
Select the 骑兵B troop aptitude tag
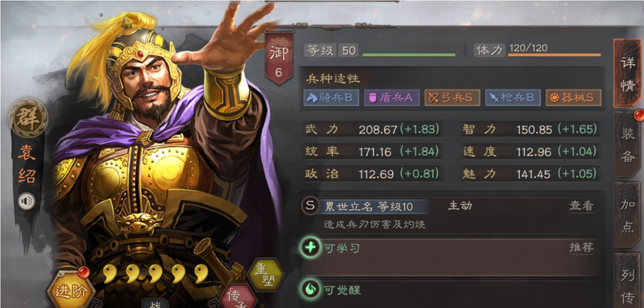tap(331, 97)
